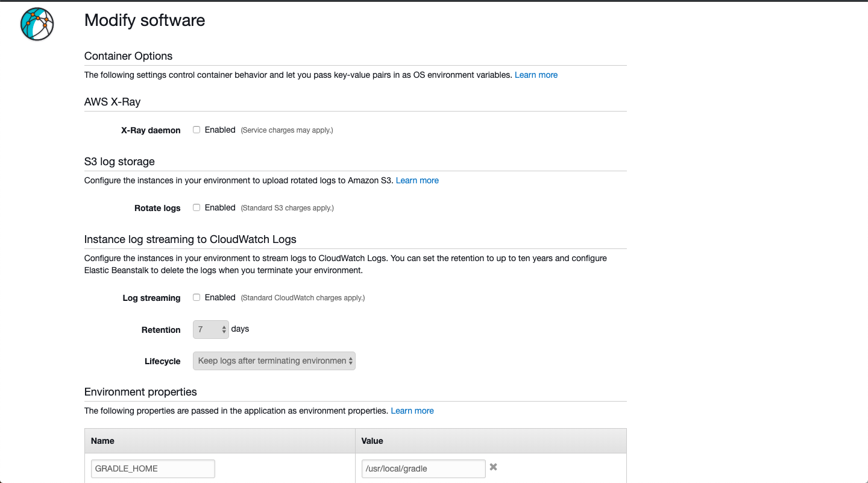Viewport: 868px width, 483px height.
Task: Click the AWS service logo icon
Action: 36,24
